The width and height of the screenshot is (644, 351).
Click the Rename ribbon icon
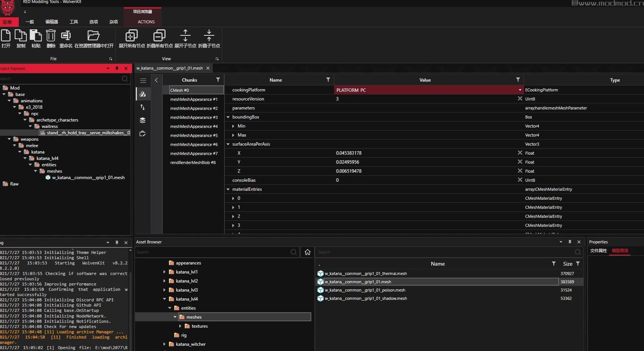pos(66,35)
